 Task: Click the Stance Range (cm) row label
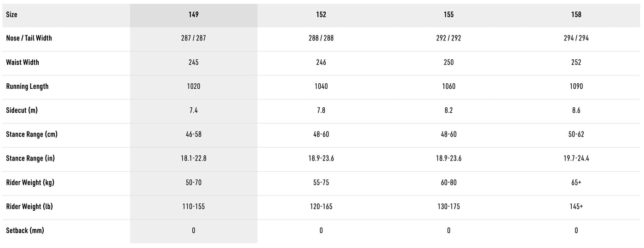coord(32,134)
